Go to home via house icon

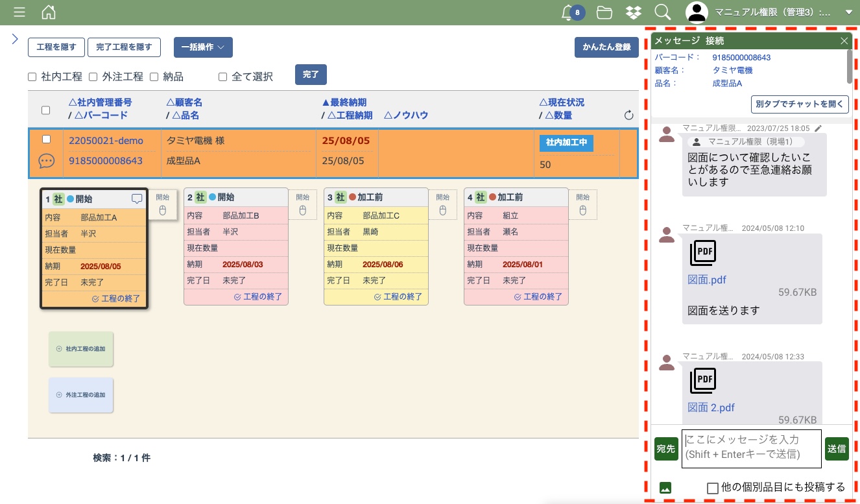click(48, 12)
